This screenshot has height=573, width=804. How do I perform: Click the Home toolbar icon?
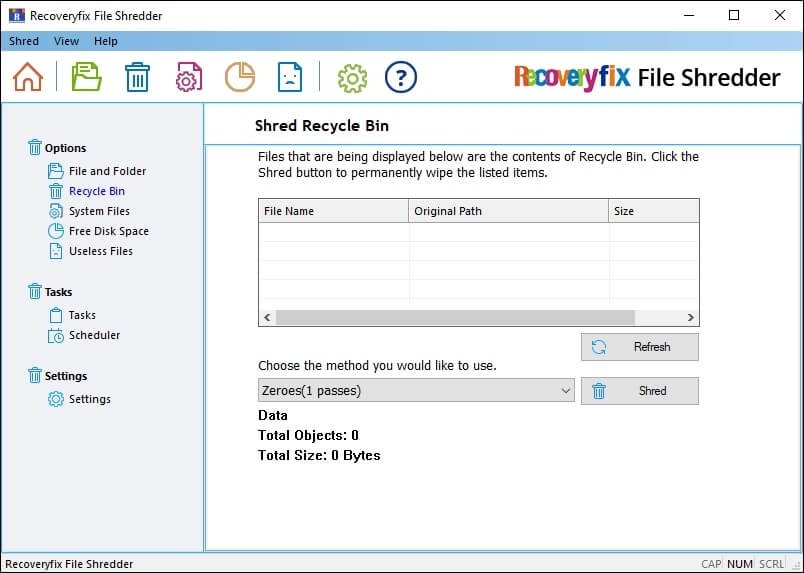28,77
